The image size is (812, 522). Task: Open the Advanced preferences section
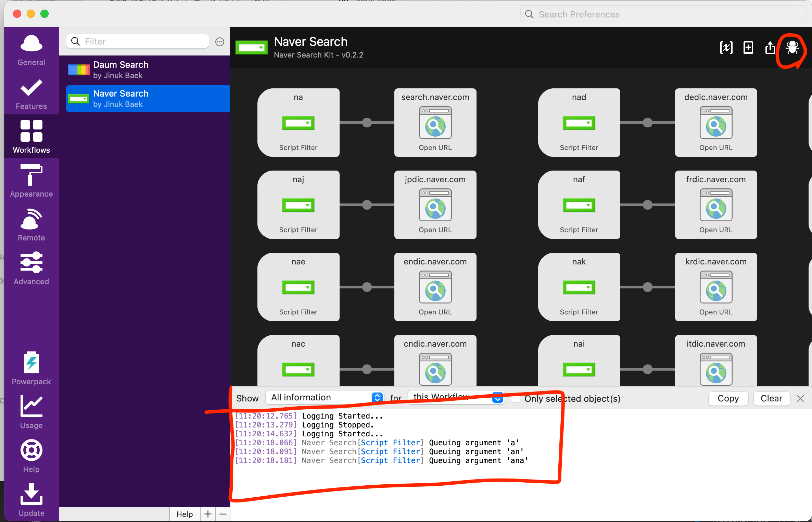click(31, 268)
